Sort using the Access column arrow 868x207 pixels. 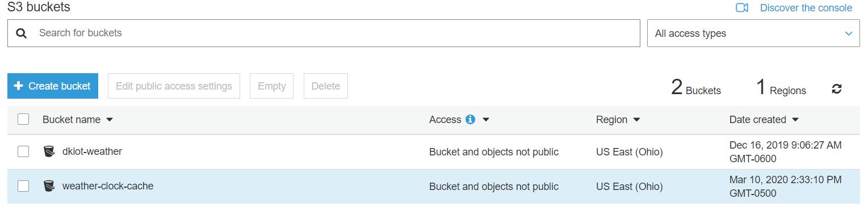[486, 120]
